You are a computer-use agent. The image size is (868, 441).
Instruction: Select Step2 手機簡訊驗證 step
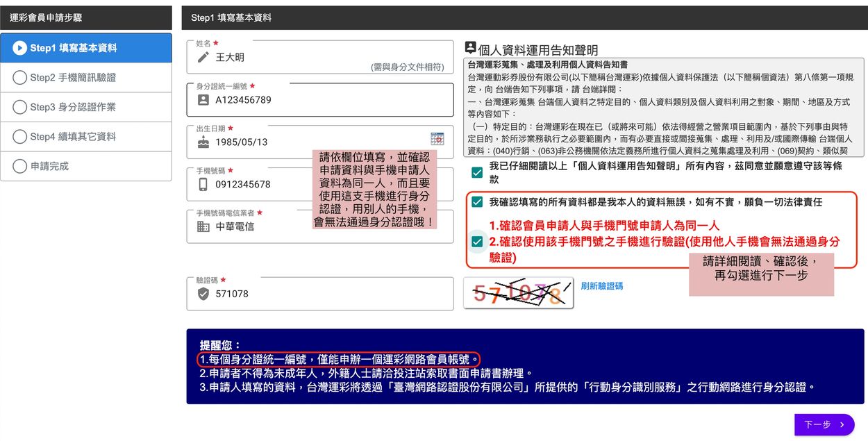click(x=86, y=78)
